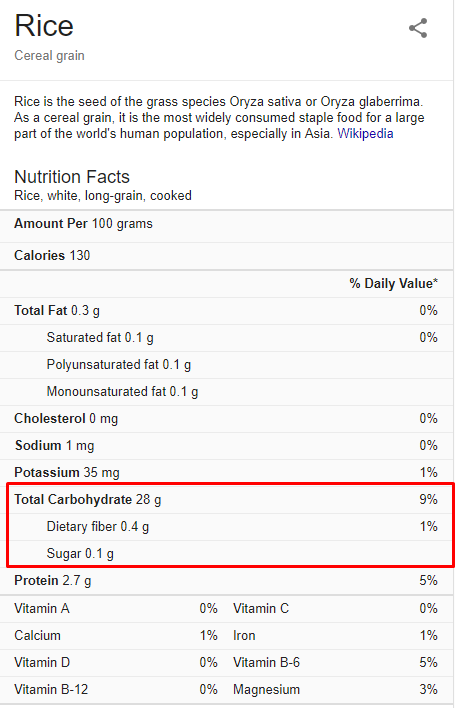Select the Cereal grain subtitle
458x708 pixels.
coord(49,56)
